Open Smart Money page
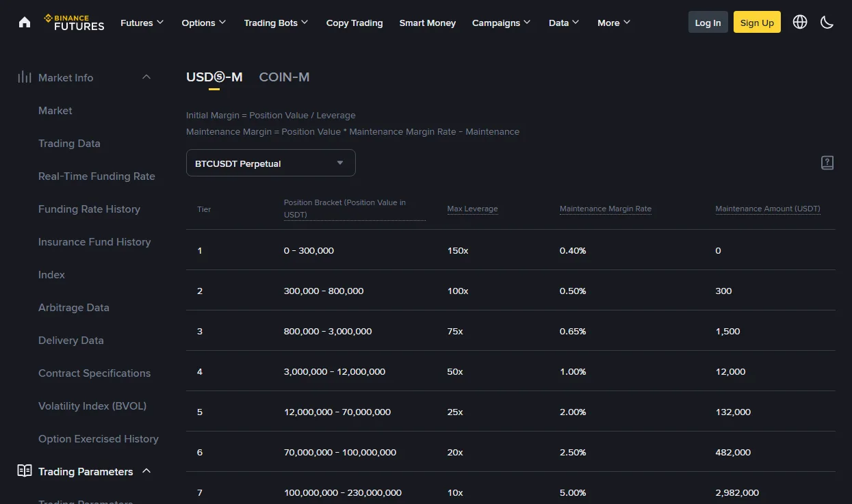The width and height of the screenshot is (852, 504). [428, 23]
